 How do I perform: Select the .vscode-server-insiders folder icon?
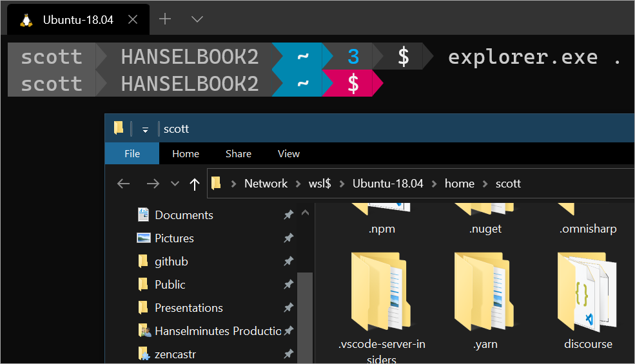click(381, 292)
